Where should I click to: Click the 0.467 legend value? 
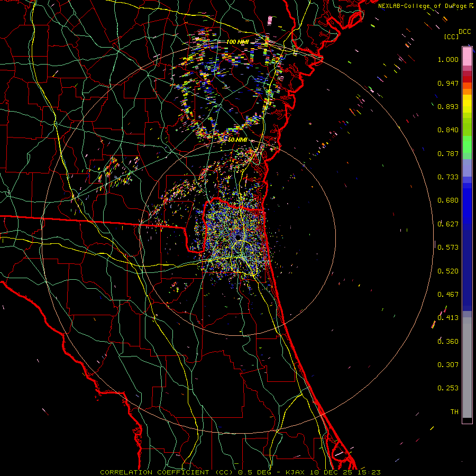(x=448, y=295)
